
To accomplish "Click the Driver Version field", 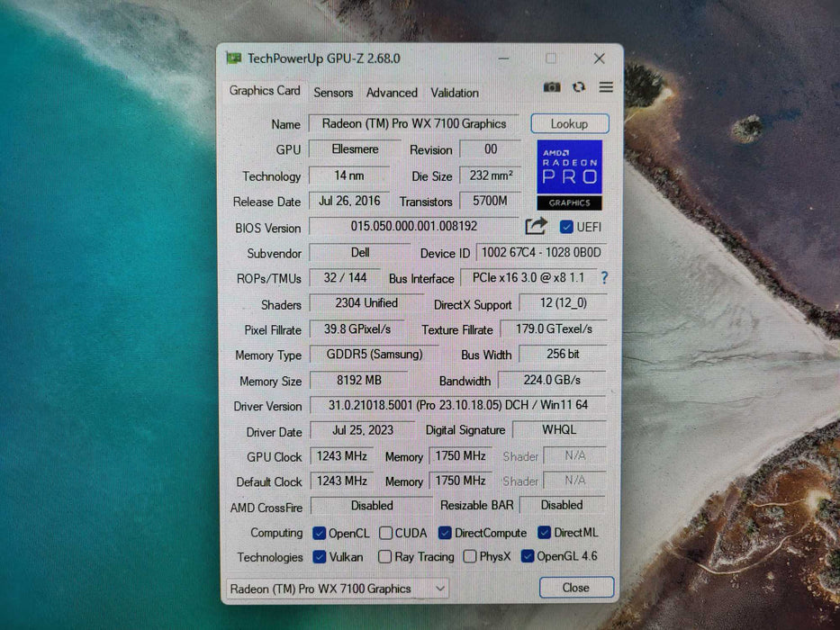I will click(458, 405).
